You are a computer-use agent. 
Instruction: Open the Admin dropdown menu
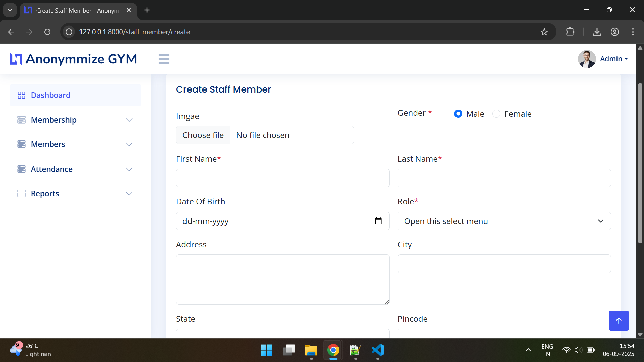tap(614, 59)
